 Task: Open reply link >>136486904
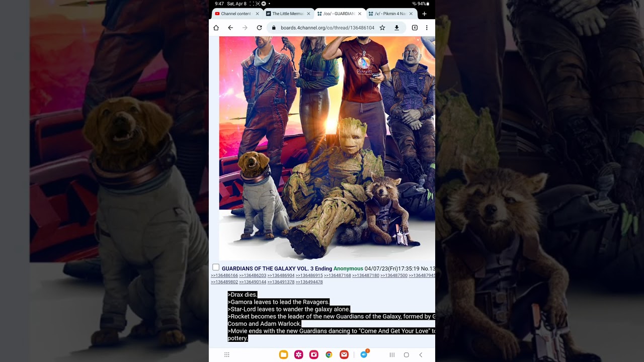(x=281, y=276)
